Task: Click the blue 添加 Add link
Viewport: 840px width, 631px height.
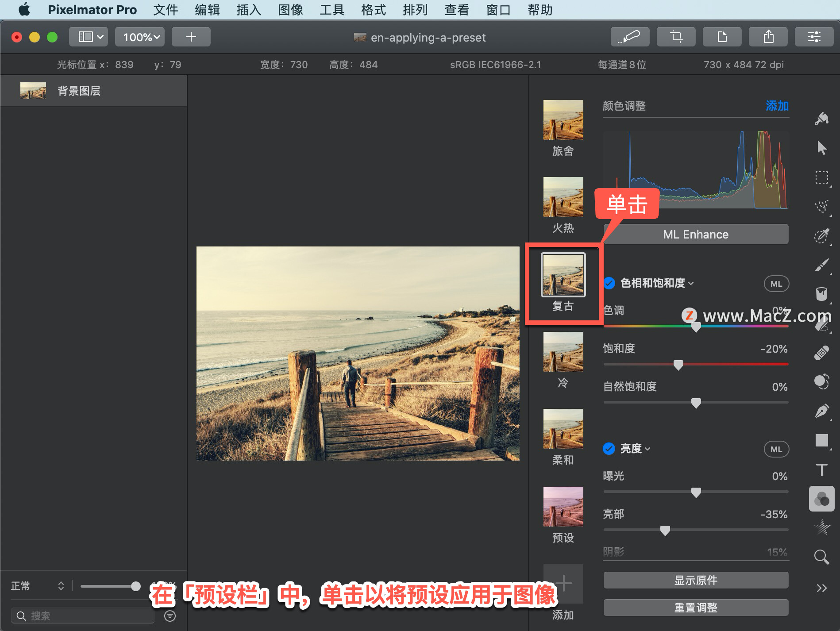Action: tap(777, 106)
